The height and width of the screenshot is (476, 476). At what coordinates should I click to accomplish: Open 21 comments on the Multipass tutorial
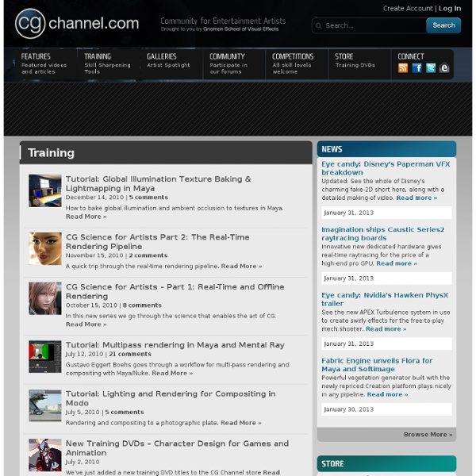pos(130,354)
